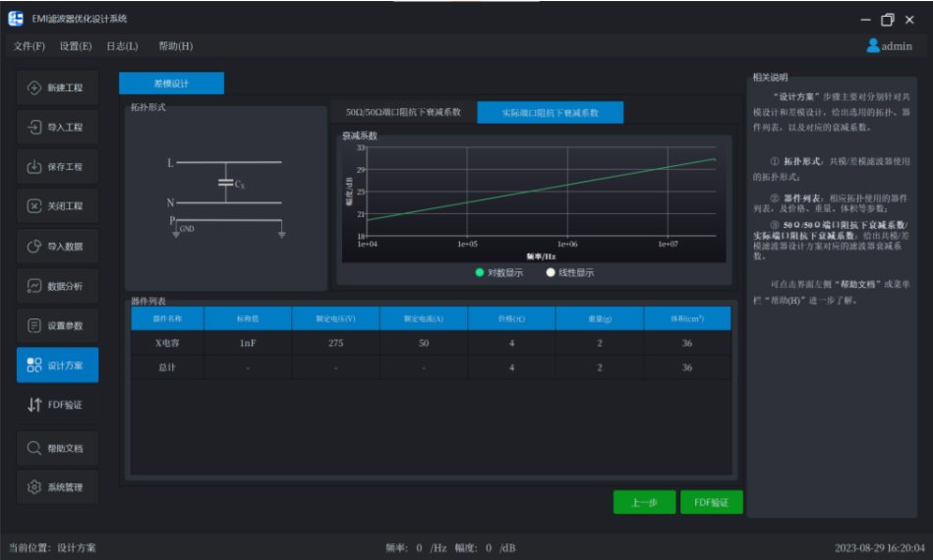Open the 日志(L) menu
The height and width of the screenshot is (560, 933).
122,46
